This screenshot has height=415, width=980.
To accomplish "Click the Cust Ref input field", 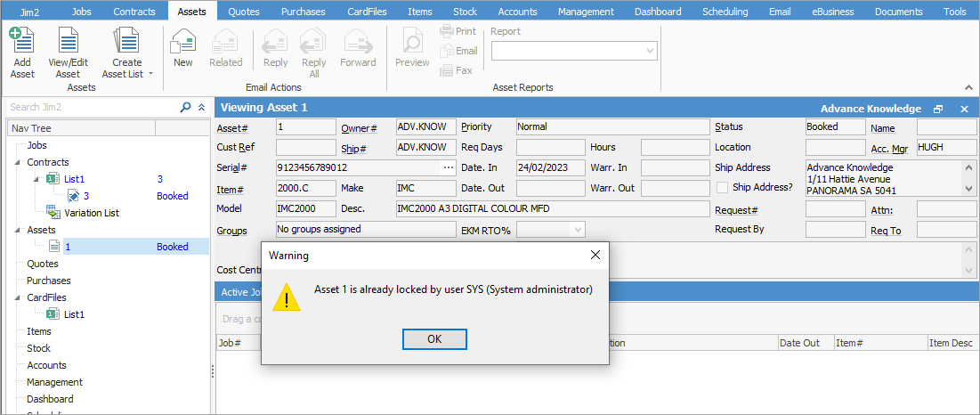I will point(306,147).
